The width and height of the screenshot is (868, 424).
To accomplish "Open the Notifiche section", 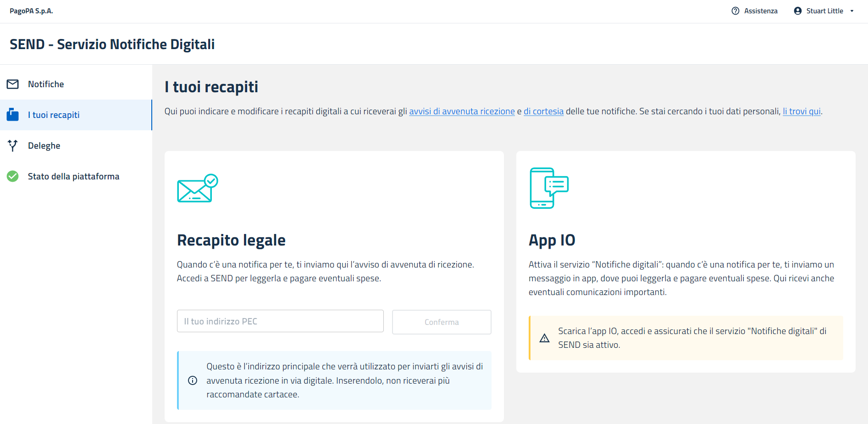I will 46,84.
